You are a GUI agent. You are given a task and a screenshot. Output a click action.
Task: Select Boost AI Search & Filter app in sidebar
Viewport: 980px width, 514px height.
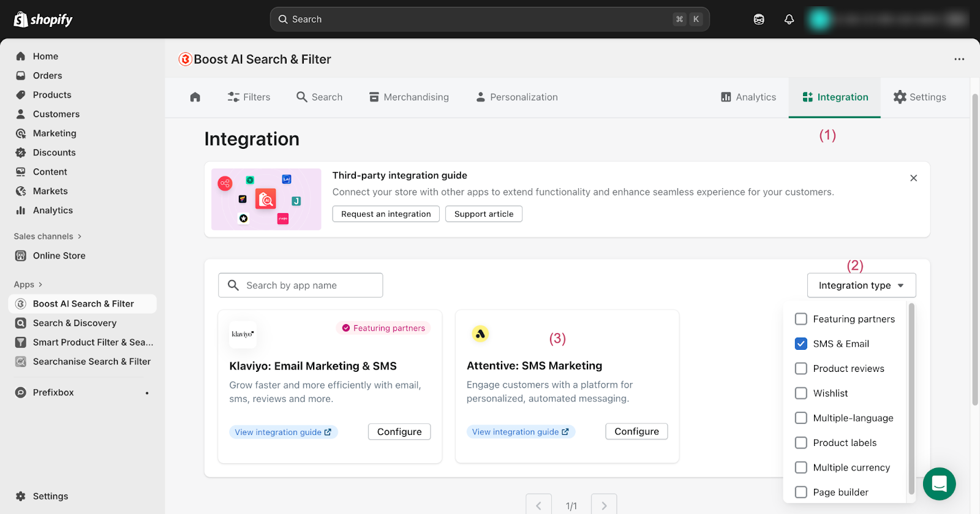point(82,304)
